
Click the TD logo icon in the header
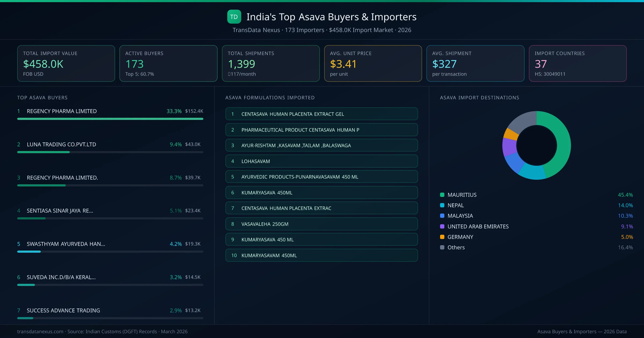tap(234, 17)
